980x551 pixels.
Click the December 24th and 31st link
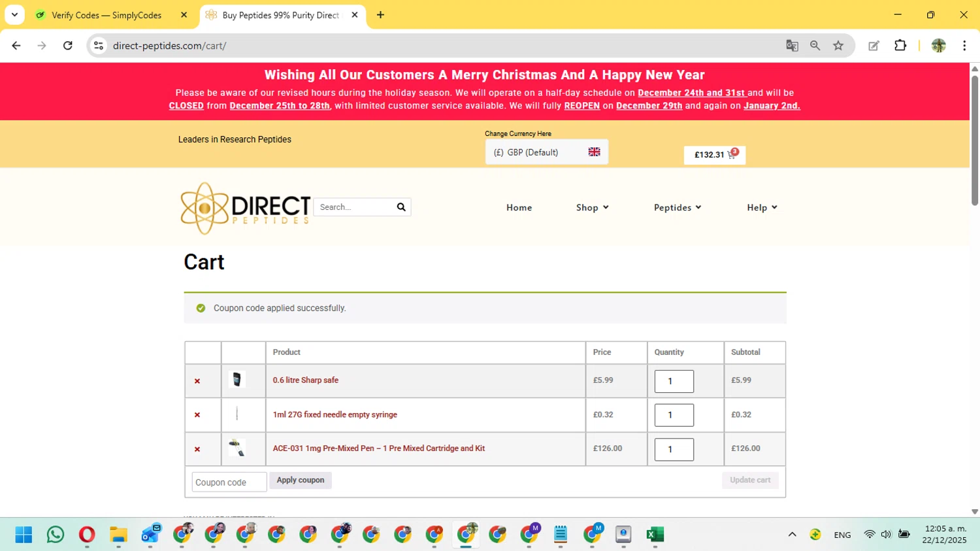click(691, 93)
